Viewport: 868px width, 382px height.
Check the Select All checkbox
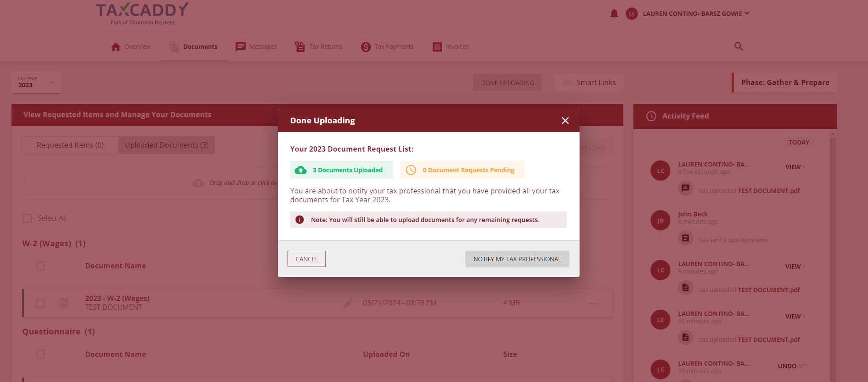tap(27, 219)
